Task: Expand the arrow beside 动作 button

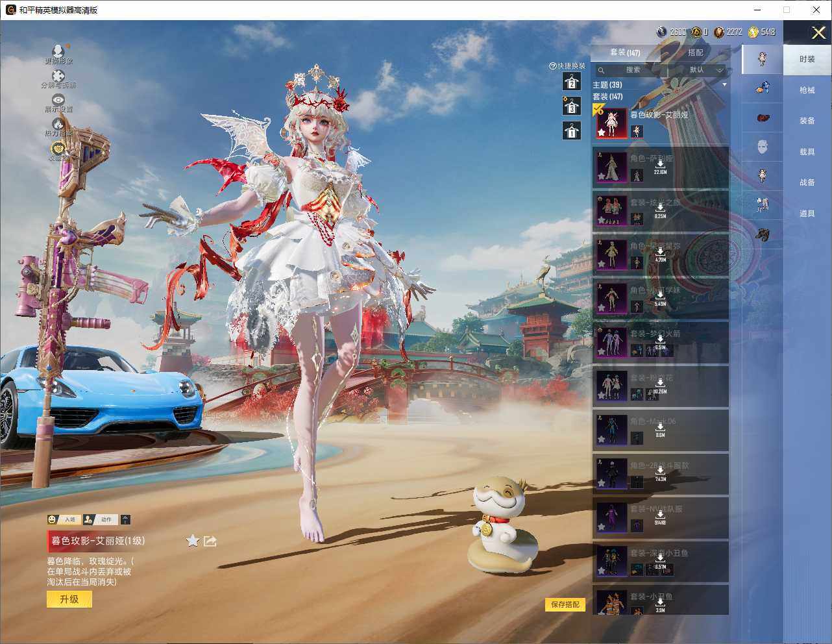Action: [x=125, y=519]
